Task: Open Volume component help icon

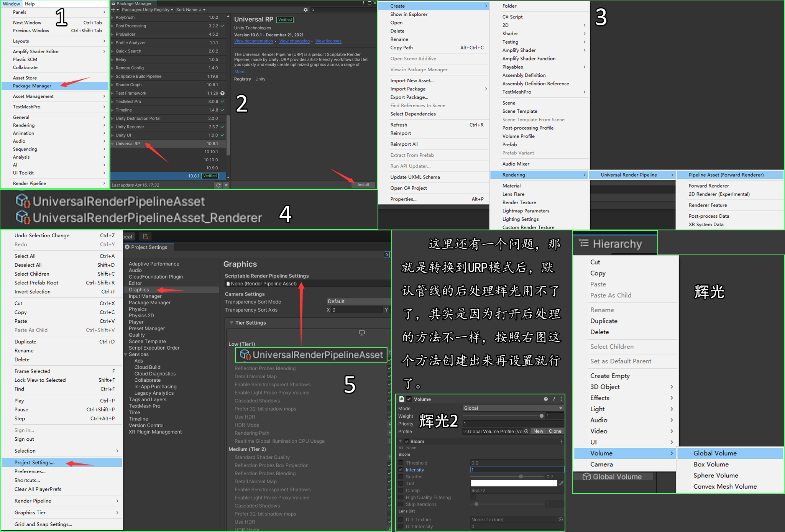Action: (545, 399)
